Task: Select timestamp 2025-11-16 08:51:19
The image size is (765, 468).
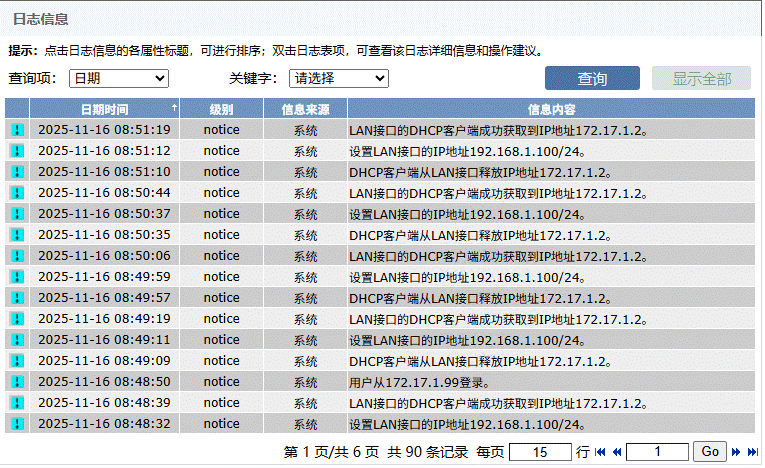Action: coord(104,130)
